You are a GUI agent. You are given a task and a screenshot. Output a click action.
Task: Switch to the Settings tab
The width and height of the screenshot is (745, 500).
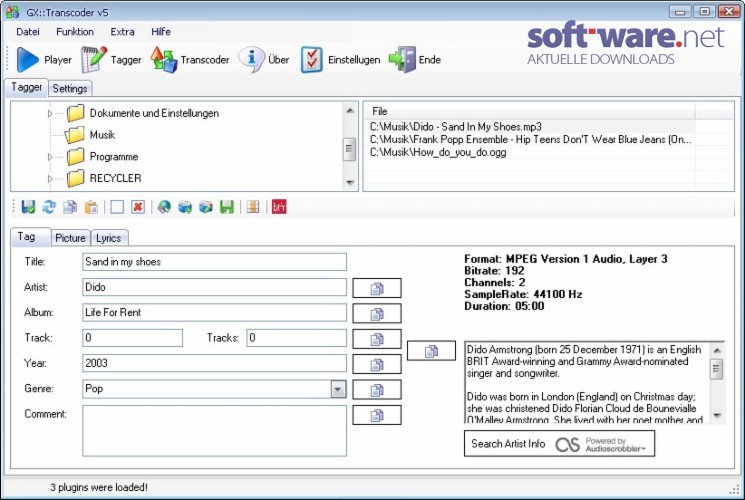click(x=70, y=88)
